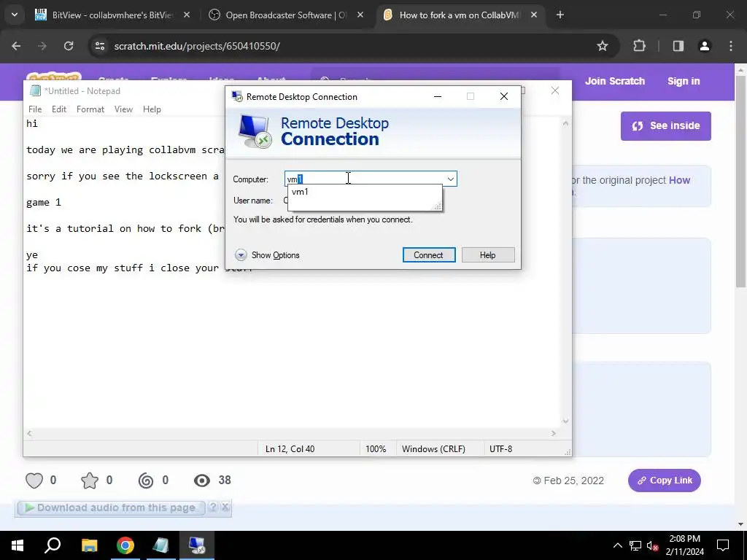Image resolution: width=747 pixels, height=560 pixels.
Task: Open the Chrome profile icon
Action: pos(705,46)
